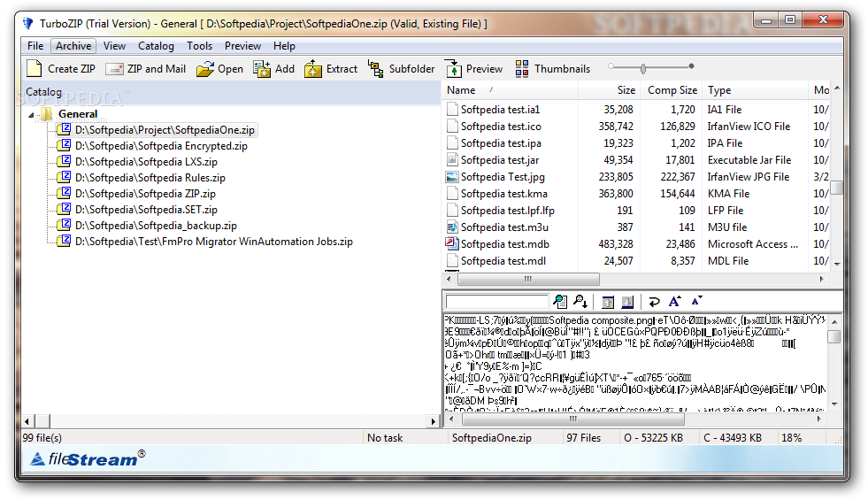Open the Archive menu
This screenshot has width=868, height=500.
[x=73, y=46]
